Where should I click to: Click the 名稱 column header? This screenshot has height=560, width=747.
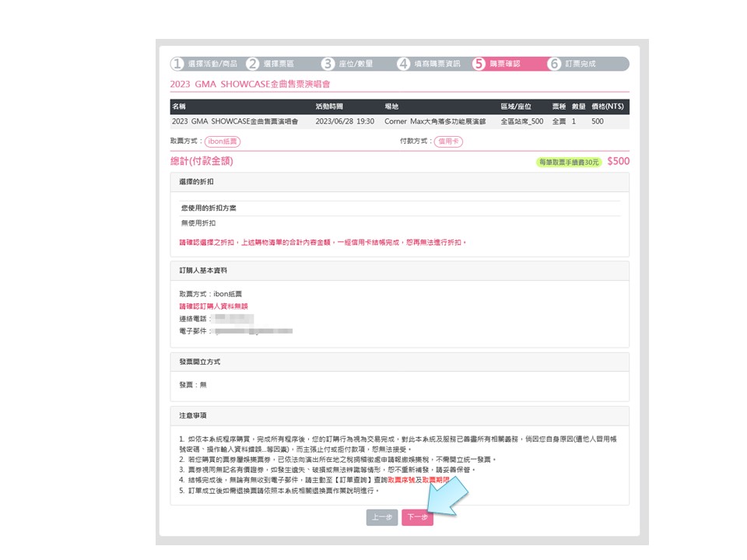pos(179,107)
